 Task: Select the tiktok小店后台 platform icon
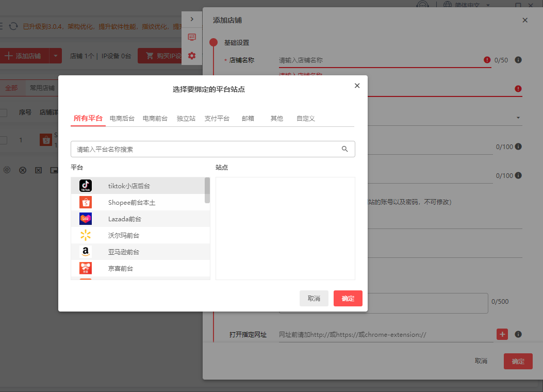pyautogui.click(x=86, y=186)
